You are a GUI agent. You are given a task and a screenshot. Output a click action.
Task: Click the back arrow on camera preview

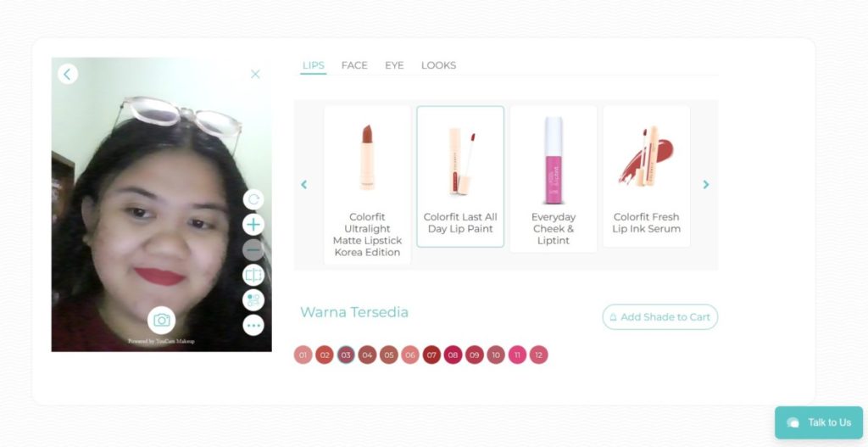(68, 75)
